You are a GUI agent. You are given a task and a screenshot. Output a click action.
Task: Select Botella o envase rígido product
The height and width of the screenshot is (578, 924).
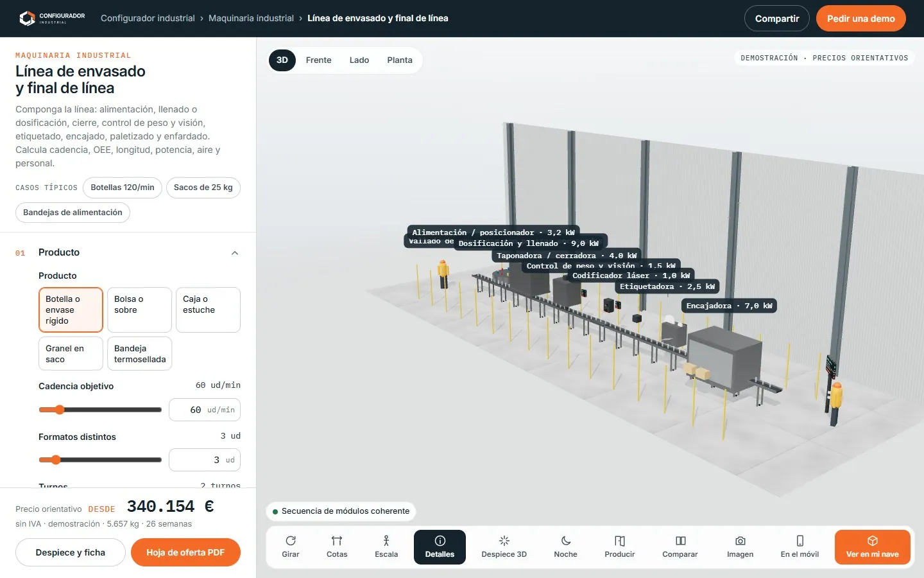click(71, 310)
